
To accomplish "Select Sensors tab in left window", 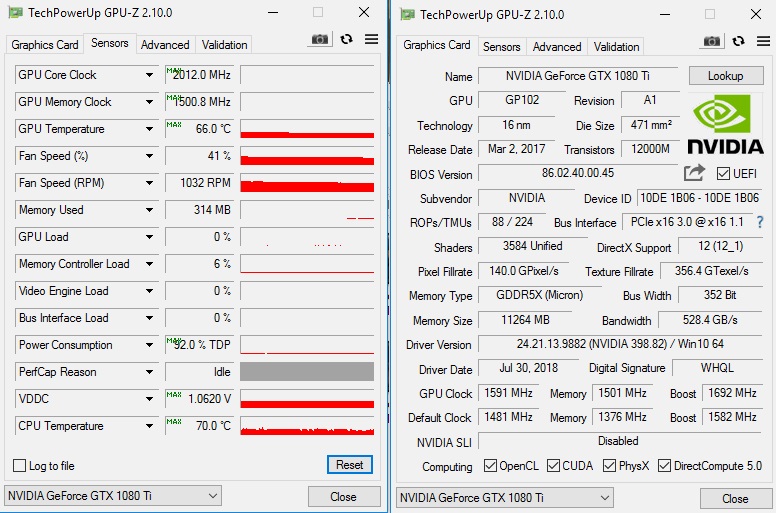I will click(109, 44).
